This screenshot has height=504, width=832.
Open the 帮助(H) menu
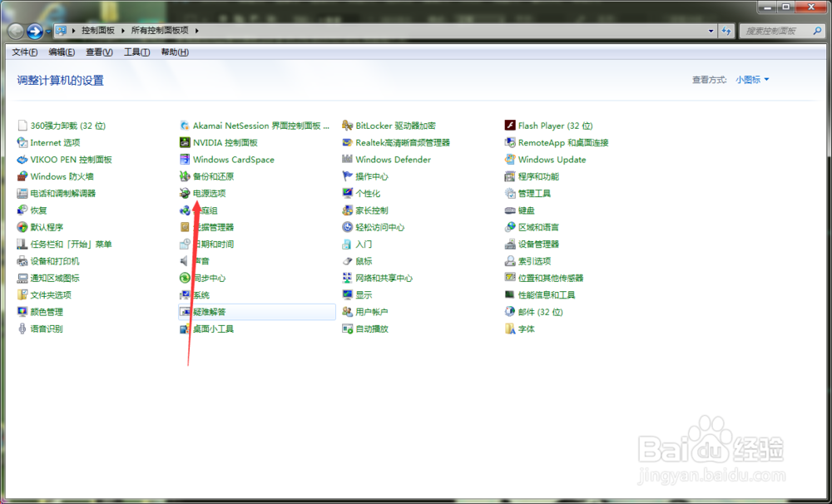click(x=175, y=52)
